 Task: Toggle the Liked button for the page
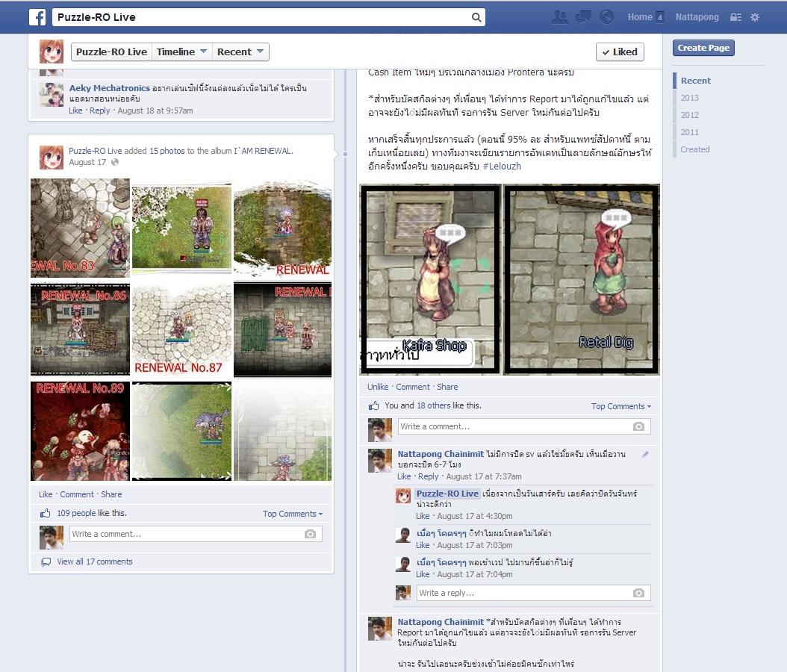620,52
